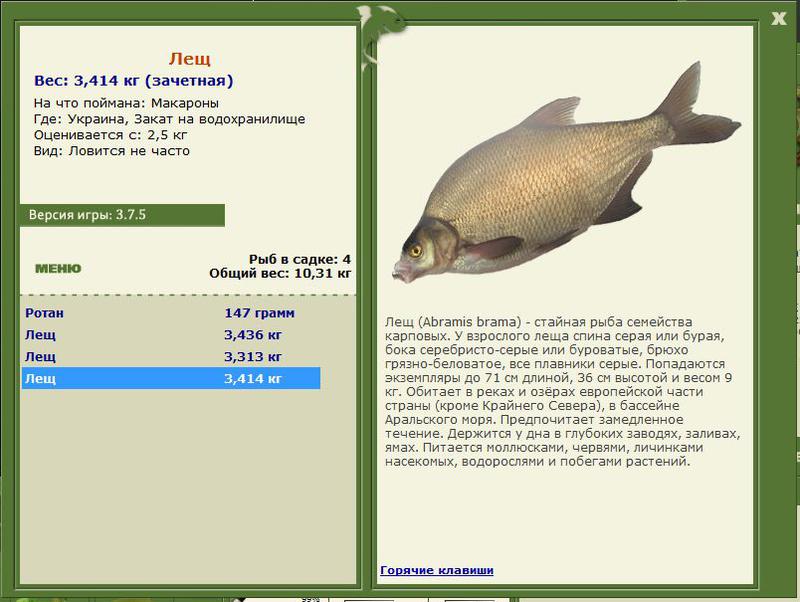Image resolution: width=800 pixels, height=602 pixels.
Task: Click the bait line На что поймана: Макароны
Action: 126,103
